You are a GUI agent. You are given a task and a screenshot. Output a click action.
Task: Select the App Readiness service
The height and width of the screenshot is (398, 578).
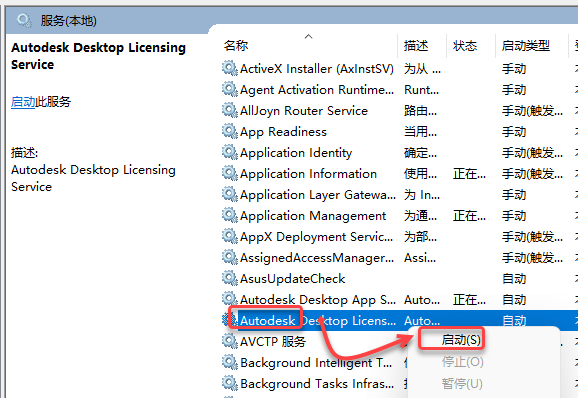click(283, 132)
